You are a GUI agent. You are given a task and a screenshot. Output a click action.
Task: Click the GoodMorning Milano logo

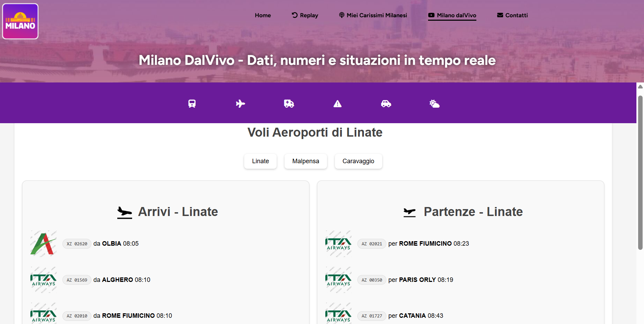point(20,21)
